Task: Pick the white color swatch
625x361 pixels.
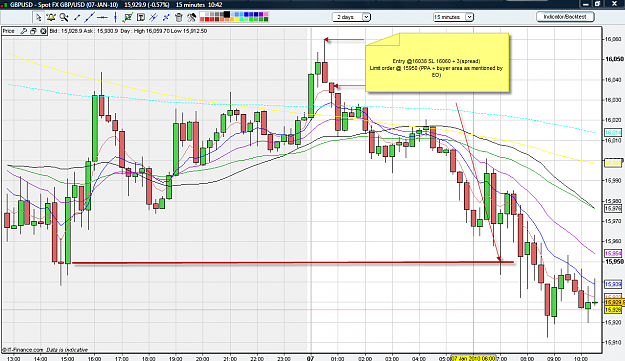Action: point(202,15)
